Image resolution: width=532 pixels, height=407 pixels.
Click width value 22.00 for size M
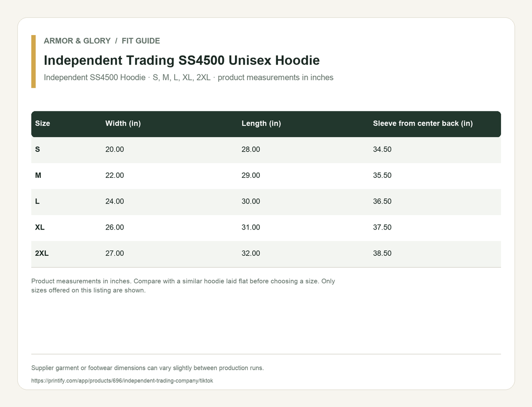pyautogui.click(x=114, y=176)
